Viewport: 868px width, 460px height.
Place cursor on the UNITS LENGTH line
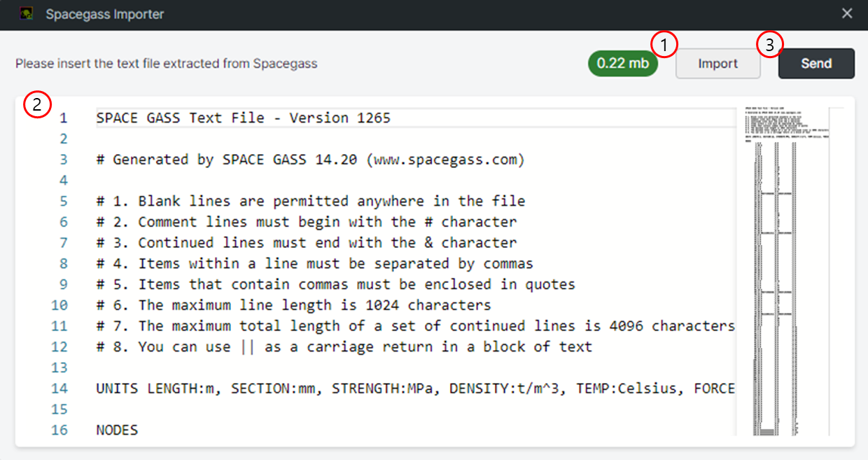pos(416,389)
